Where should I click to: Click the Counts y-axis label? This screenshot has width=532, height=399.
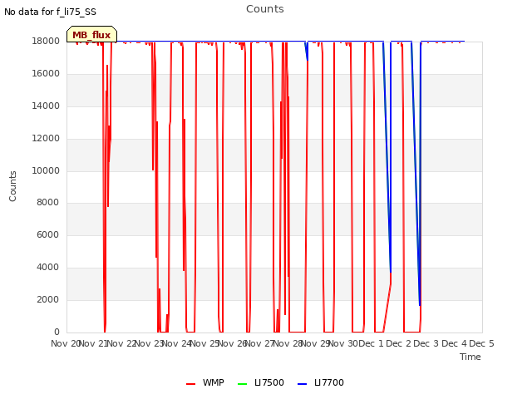12,186
